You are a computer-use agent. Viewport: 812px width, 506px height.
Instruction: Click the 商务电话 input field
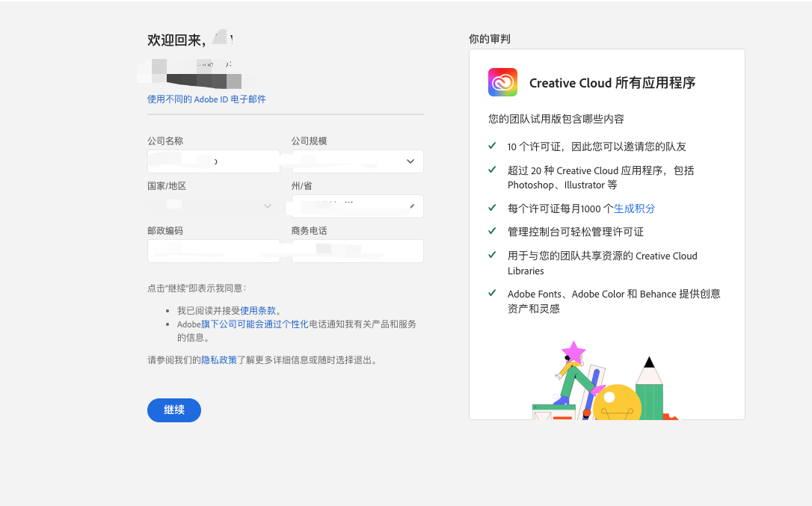(357, 251)
